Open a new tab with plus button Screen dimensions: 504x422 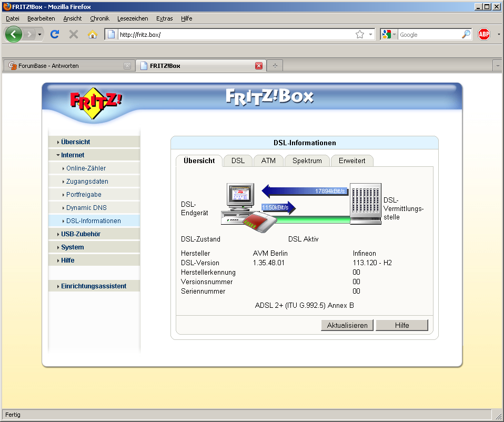coord(275,66)
